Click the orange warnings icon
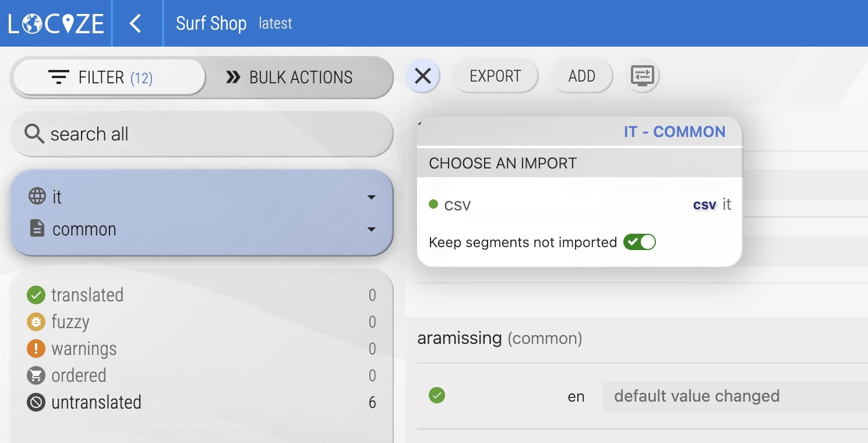868x443 pixels. [x=36, y=349]
